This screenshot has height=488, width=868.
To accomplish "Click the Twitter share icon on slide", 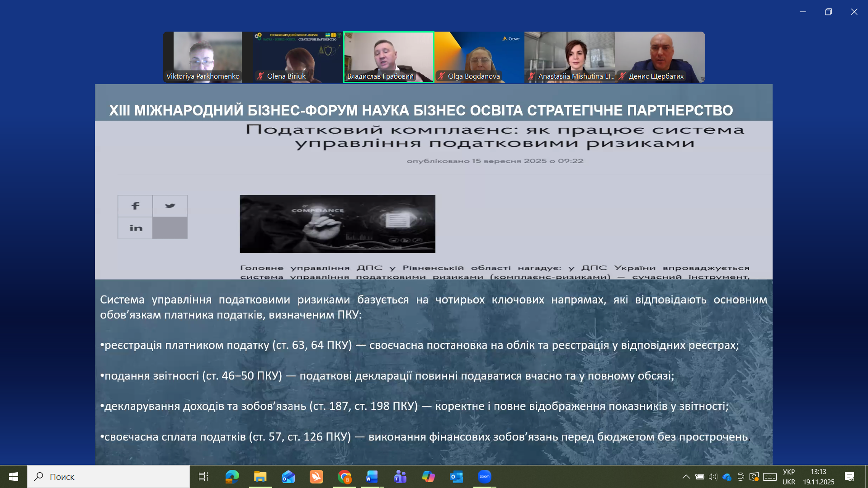I will pos(170,206).
